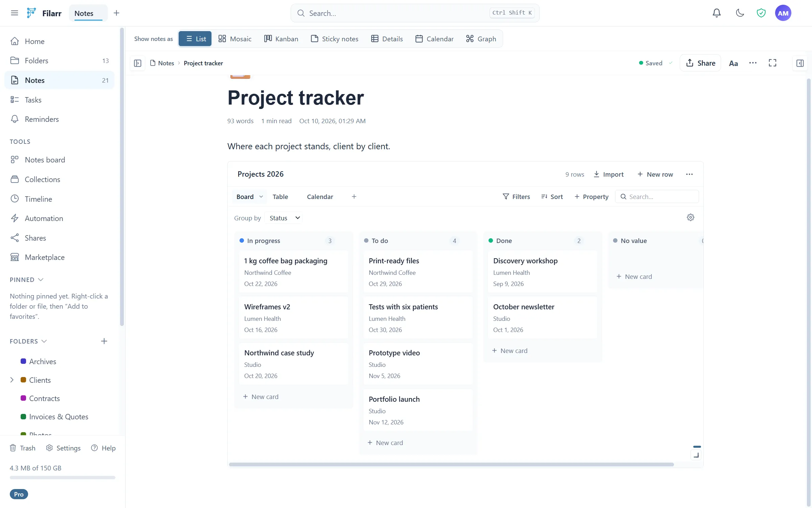Expand the Clients folder
812x508 pixels.
click(12, 380)
